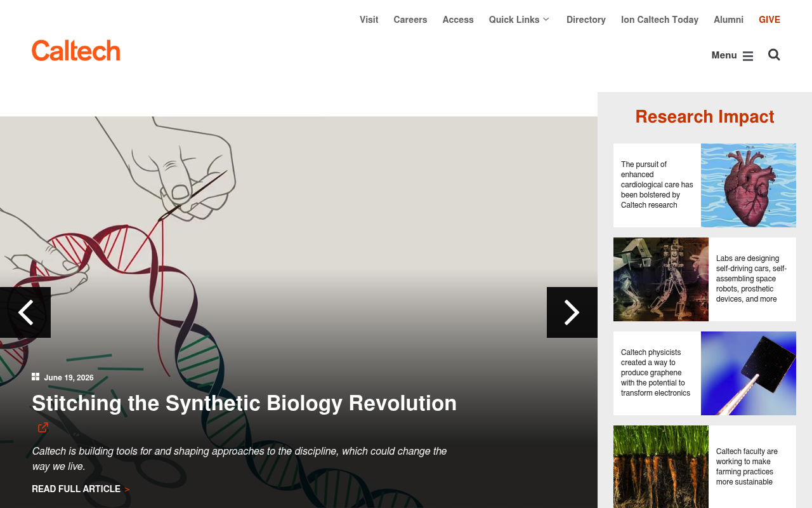812x508 pixels.
Task: Open graphene physicists story text
Action: coord(656,373)
